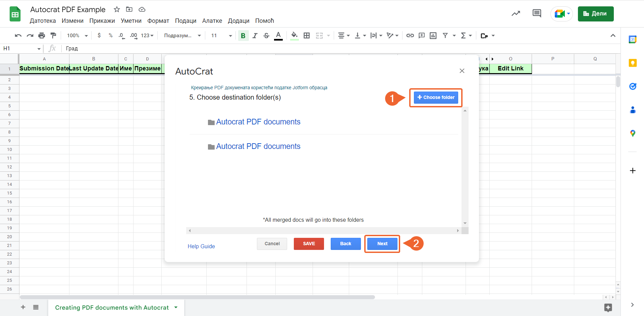Select the paint format tool
Viewport: 644px width, 316px height.
(53, 36)
